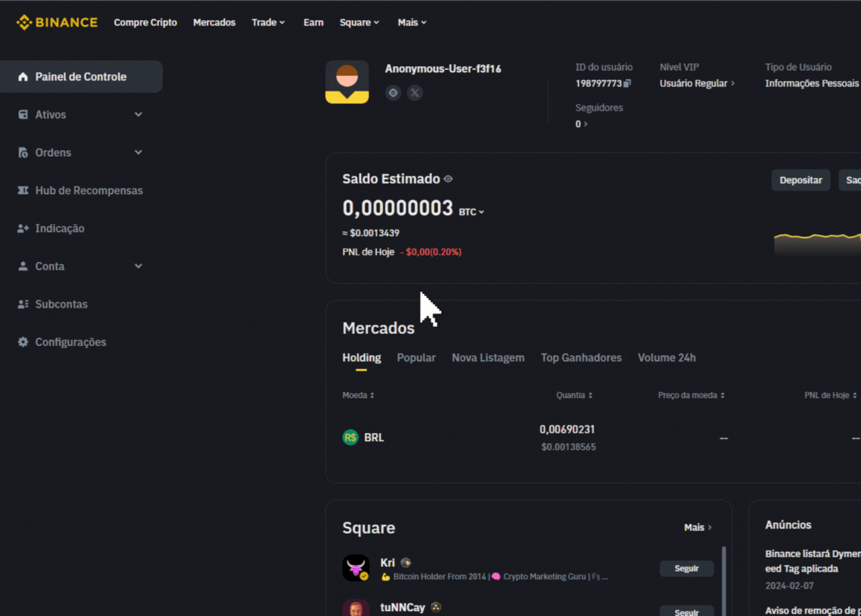
Task: Open Informações Pessoais user type link
Action: (x=812, y=83)
